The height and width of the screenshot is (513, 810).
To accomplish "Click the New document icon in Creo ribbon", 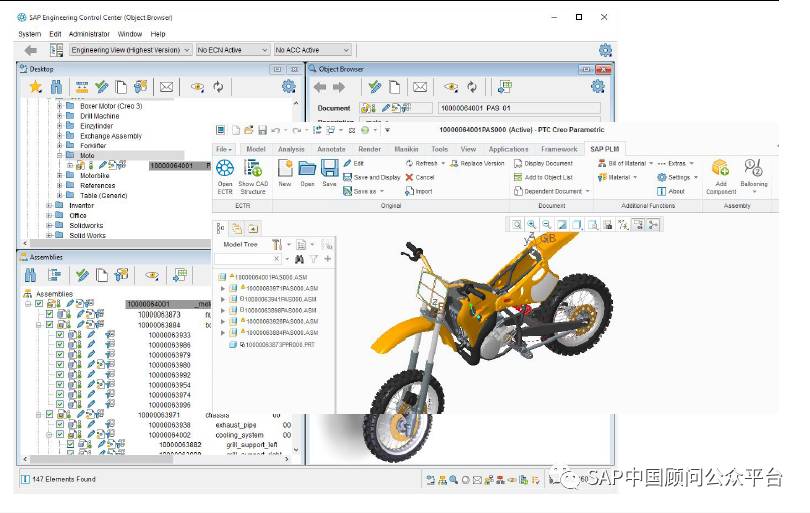I will point(285,168).
